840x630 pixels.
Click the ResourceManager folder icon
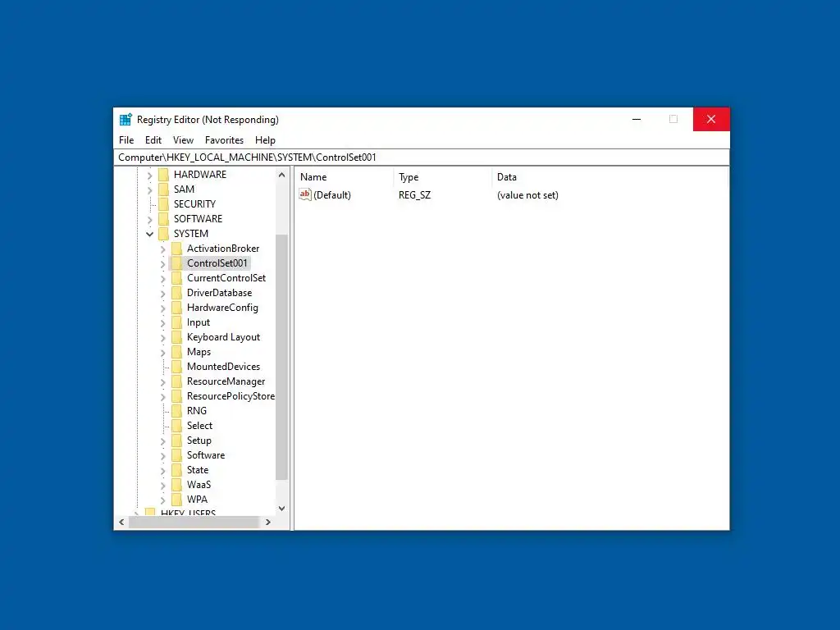(177, 381)
